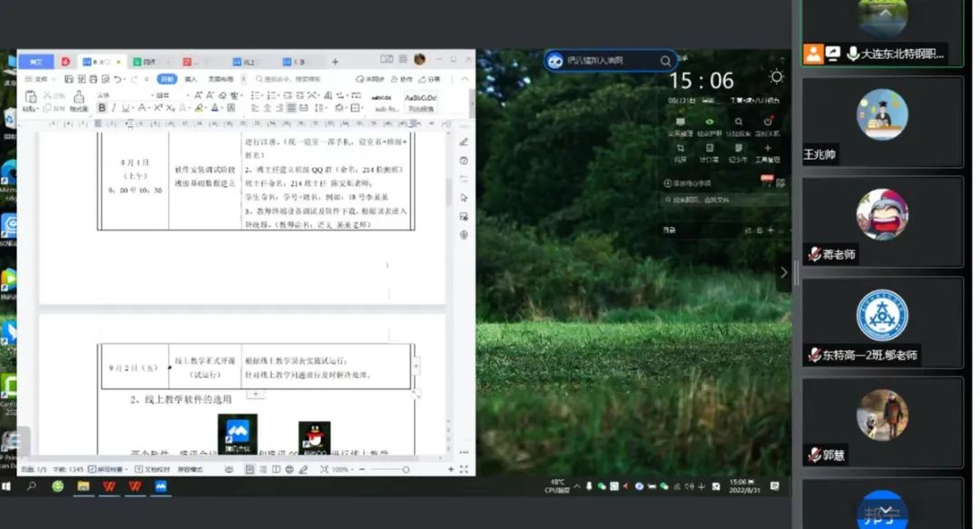Expand the participant panel chevron
Viewport: 980px width, 529px height.
[784, 272]
